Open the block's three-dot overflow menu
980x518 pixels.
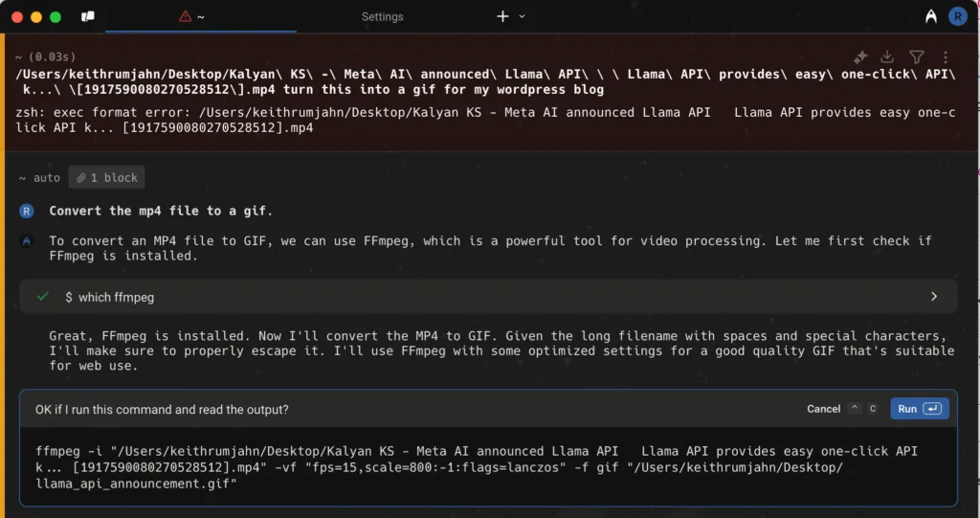click(x=945, y=57)
